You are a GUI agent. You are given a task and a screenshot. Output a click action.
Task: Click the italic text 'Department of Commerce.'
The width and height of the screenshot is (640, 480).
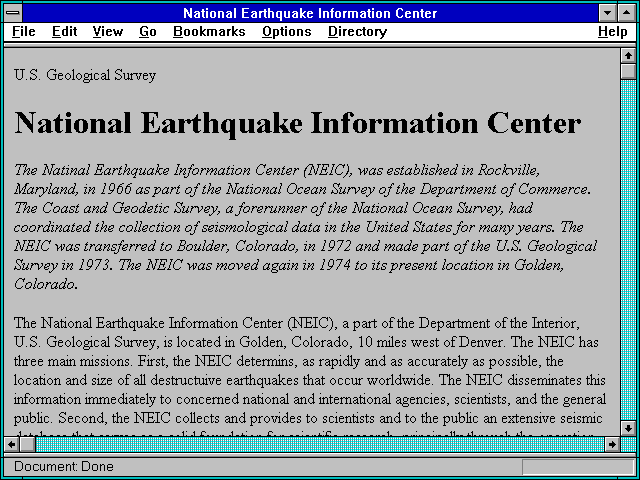point(505,189)
